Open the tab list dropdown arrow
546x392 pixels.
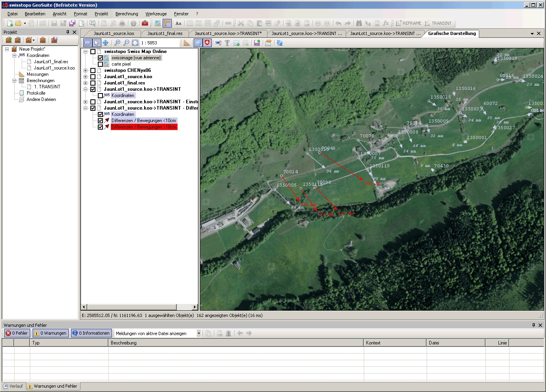click(x=532, y=33)
